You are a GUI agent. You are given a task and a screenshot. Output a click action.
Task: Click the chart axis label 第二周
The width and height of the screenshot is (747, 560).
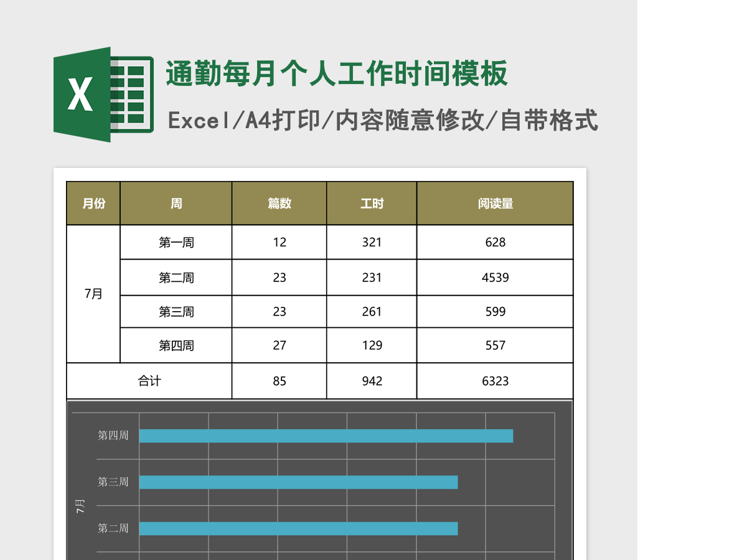tap(113, 528)
